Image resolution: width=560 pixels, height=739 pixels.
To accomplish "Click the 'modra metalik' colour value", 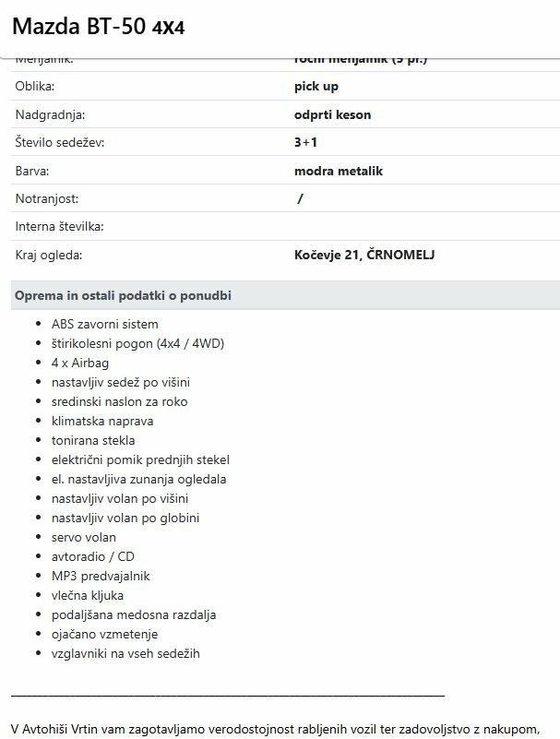I will 338,171.
